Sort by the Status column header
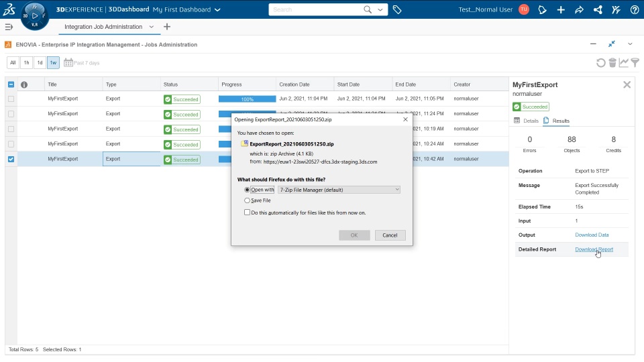Viewport: 644px width, 362px height. pos(170,84)
